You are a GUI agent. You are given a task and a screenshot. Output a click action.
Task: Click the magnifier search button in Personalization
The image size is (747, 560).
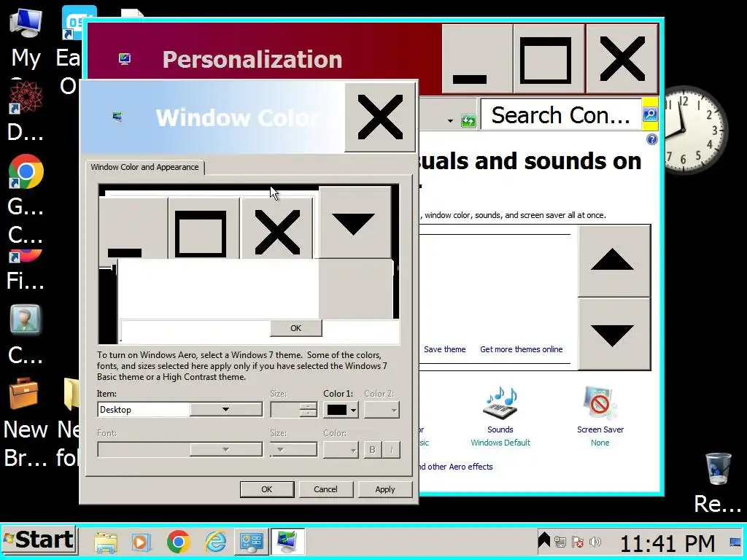[650, 114]
